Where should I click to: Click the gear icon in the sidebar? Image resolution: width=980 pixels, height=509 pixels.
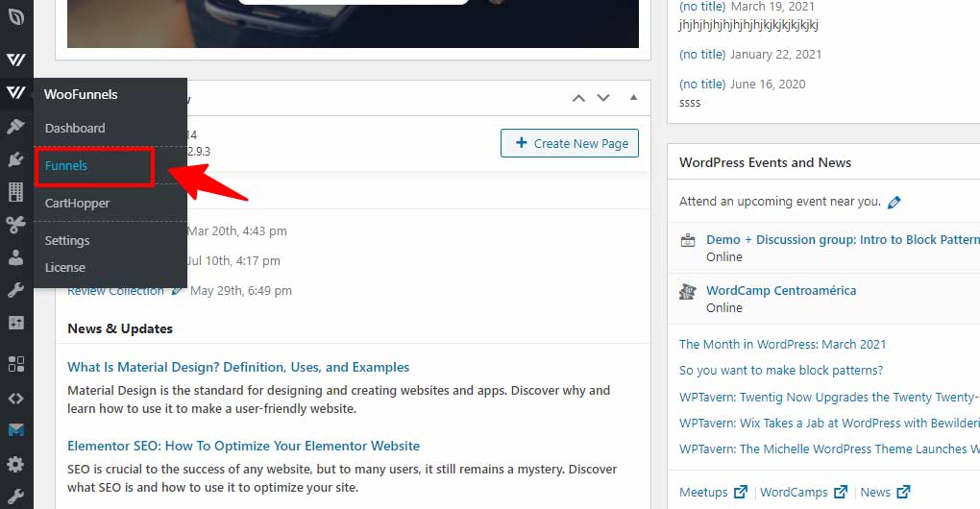(15, 464)
